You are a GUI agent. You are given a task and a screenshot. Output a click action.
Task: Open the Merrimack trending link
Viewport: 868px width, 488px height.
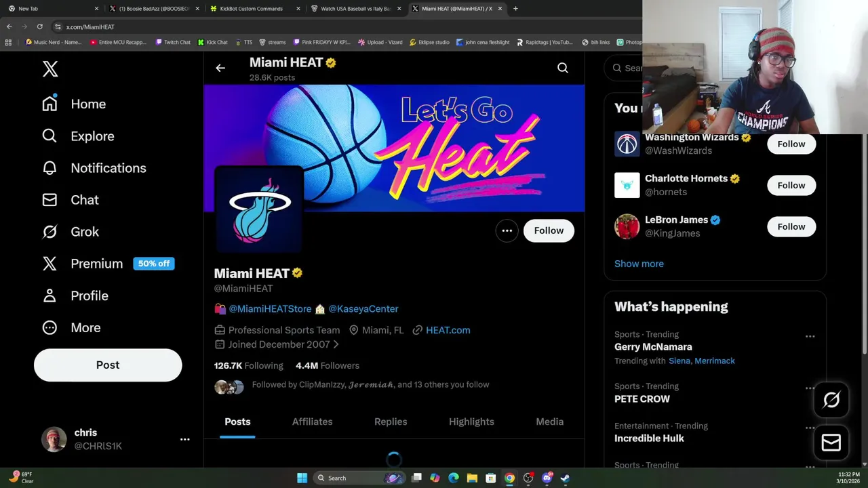point(714,361)
